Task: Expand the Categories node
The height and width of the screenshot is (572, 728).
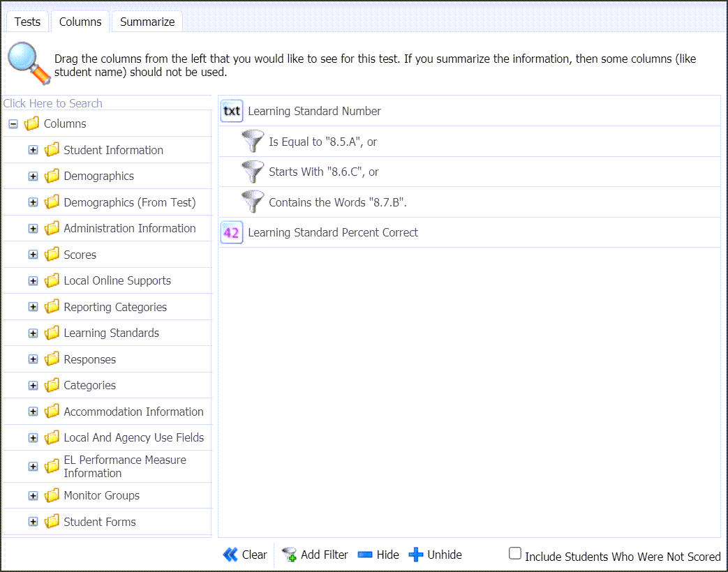Action: coord(33,386)
